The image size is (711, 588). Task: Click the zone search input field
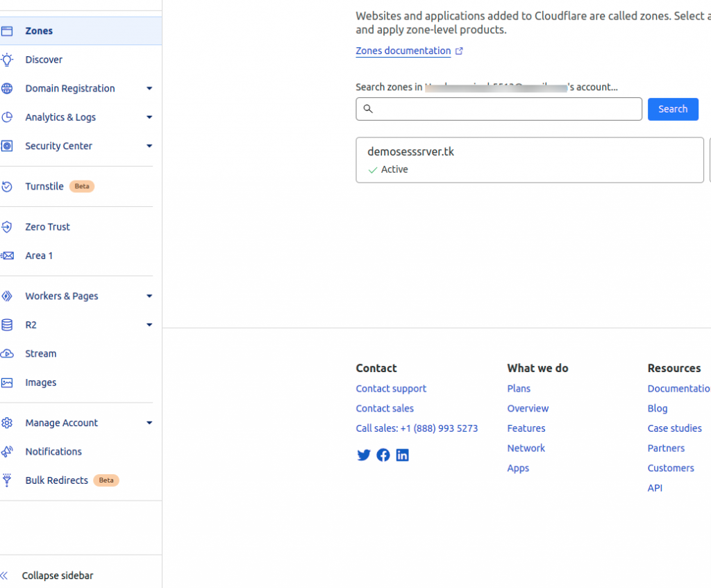coord(499,109)
